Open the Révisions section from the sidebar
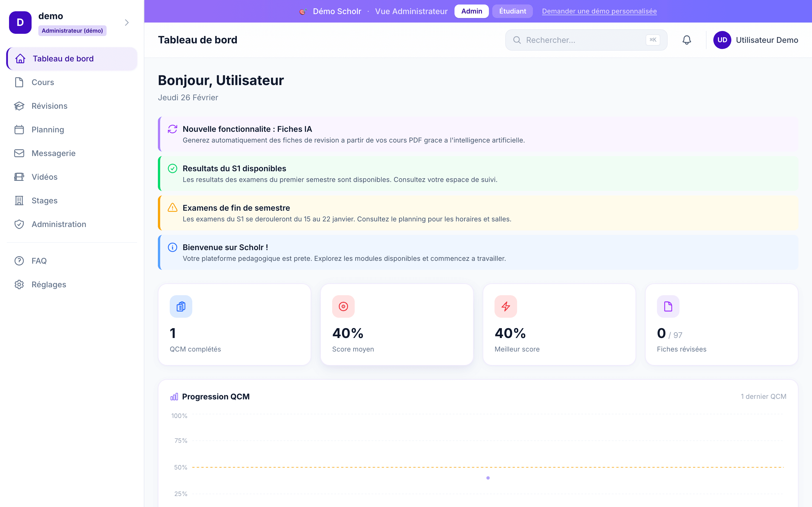 click(50, 106)
